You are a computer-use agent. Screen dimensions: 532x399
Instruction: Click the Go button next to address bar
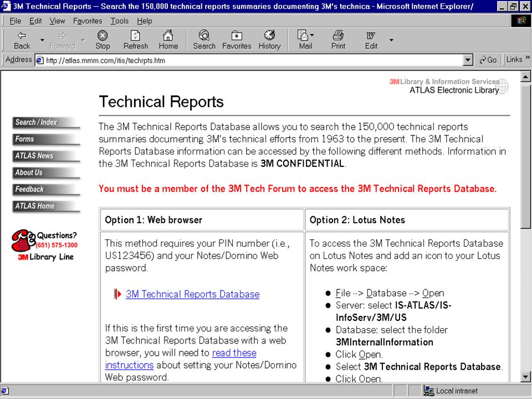tap(488, 60)
